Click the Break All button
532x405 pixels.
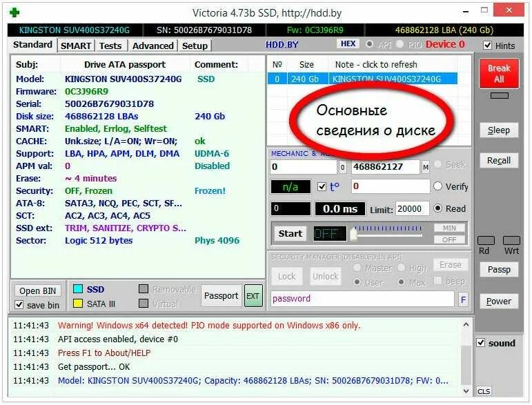tap(499, 74)
